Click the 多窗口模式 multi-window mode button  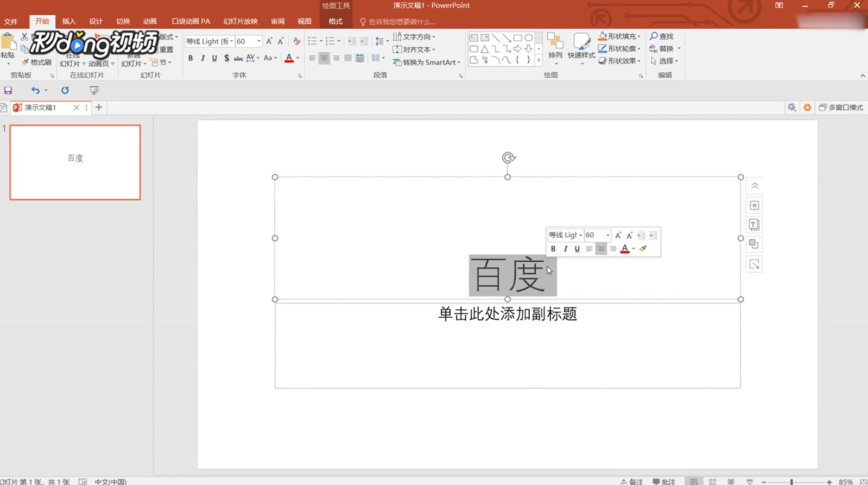coord(841,108)
